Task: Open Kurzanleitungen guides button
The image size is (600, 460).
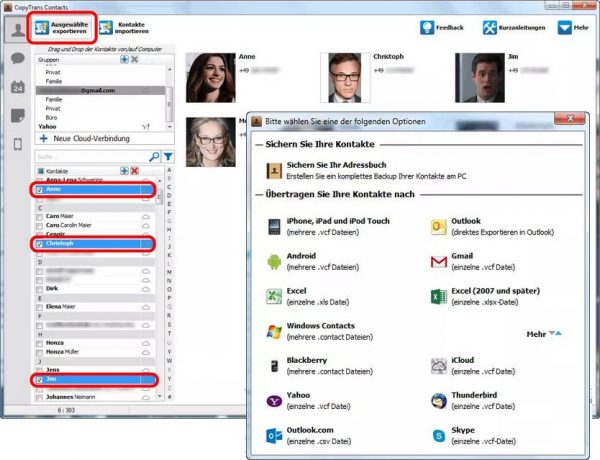Action: (514, 28)
